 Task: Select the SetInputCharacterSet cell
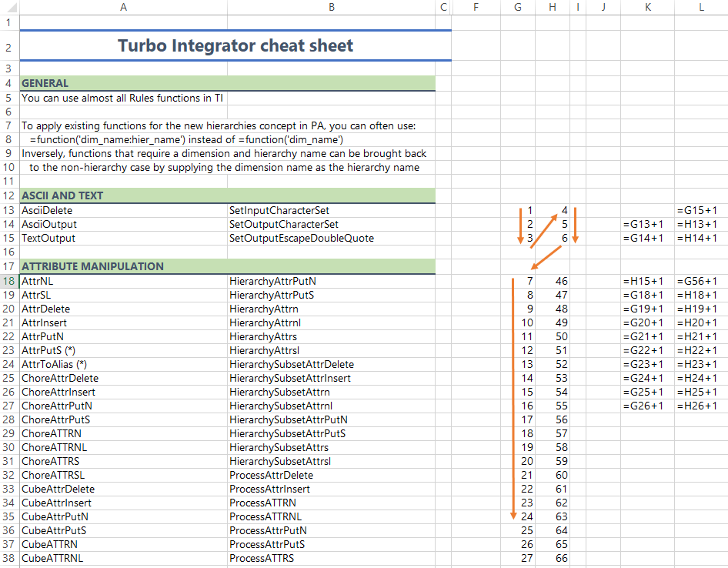point(332,210)
